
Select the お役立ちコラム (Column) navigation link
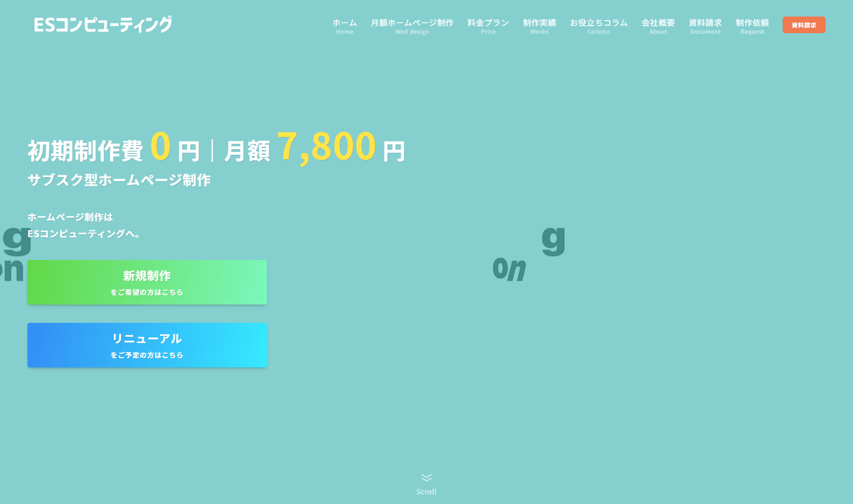tap(598, 23)
